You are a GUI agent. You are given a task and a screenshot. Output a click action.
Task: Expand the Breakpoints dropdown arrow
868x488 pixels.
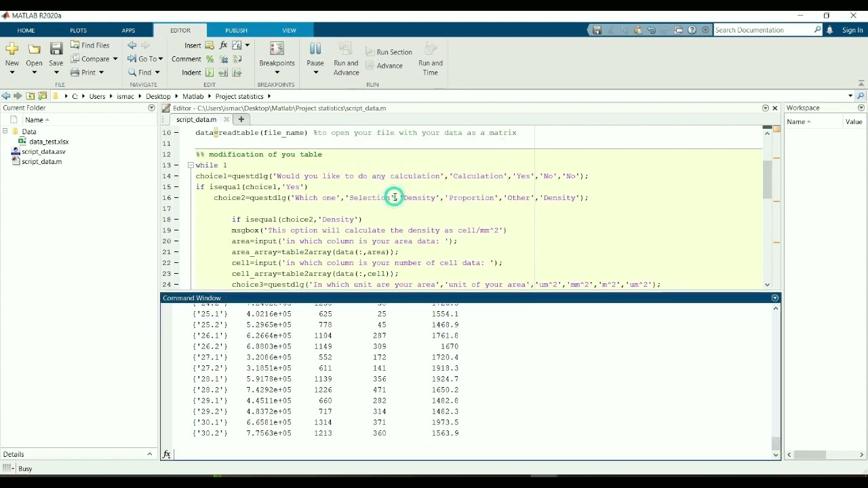[x=277, y=73]
